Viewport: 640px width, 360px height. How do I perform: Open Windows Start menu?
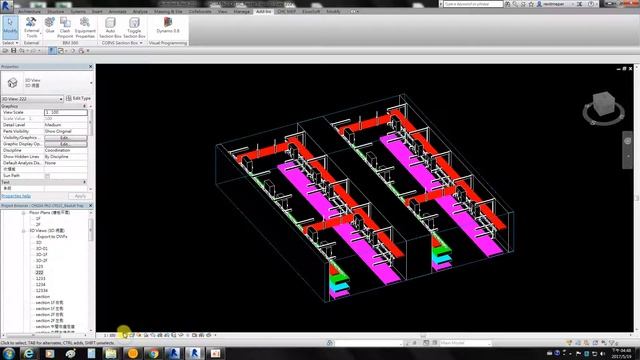coord(8,353)
